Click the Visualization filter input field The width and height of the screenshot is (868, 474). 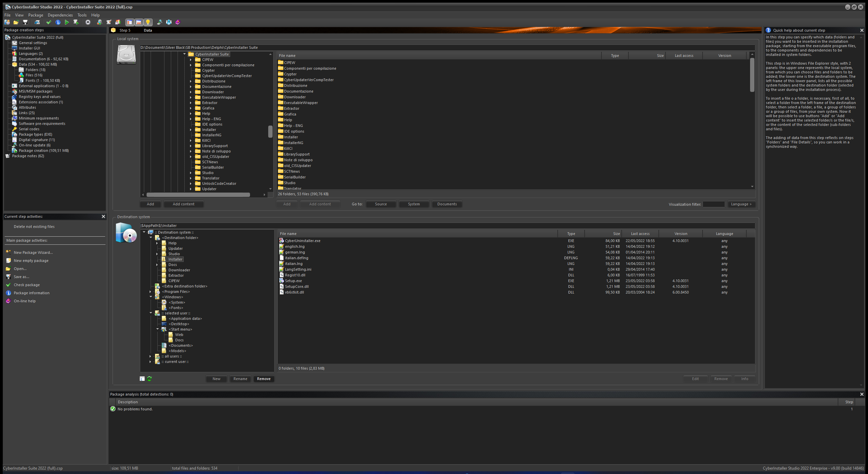[x=714, y=204]
